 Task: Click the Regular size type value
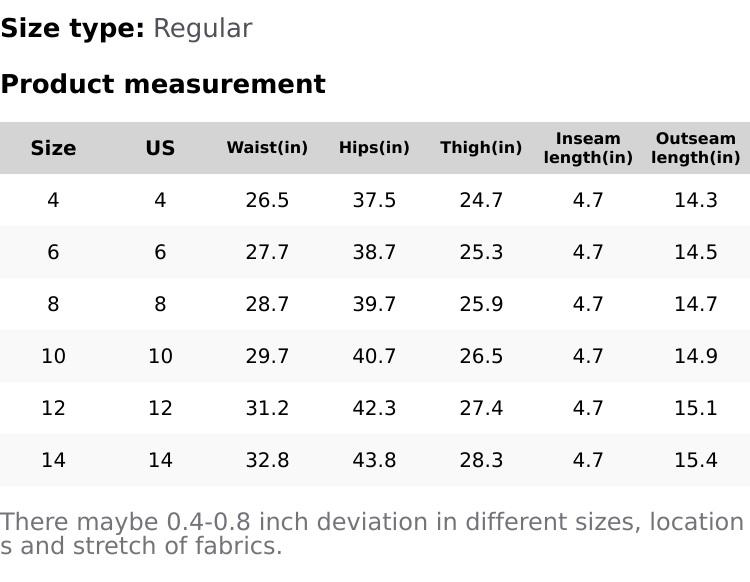point(202,29)
